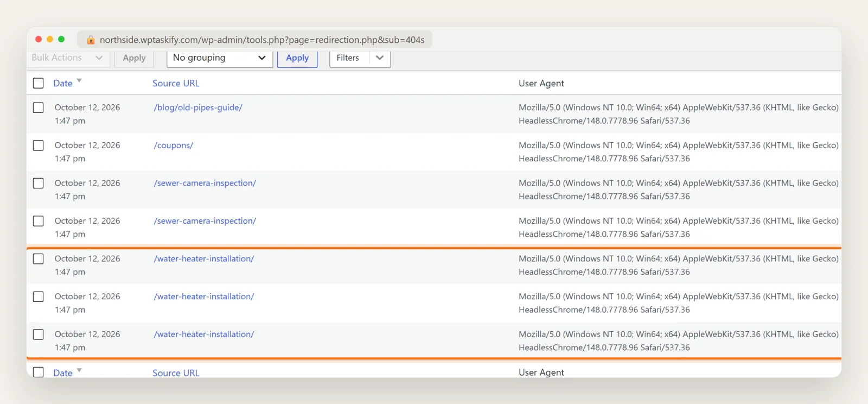Click the sort arrow beside the footer Date column
The width and height of the screenshot is (868, 404).
[79, 370]
